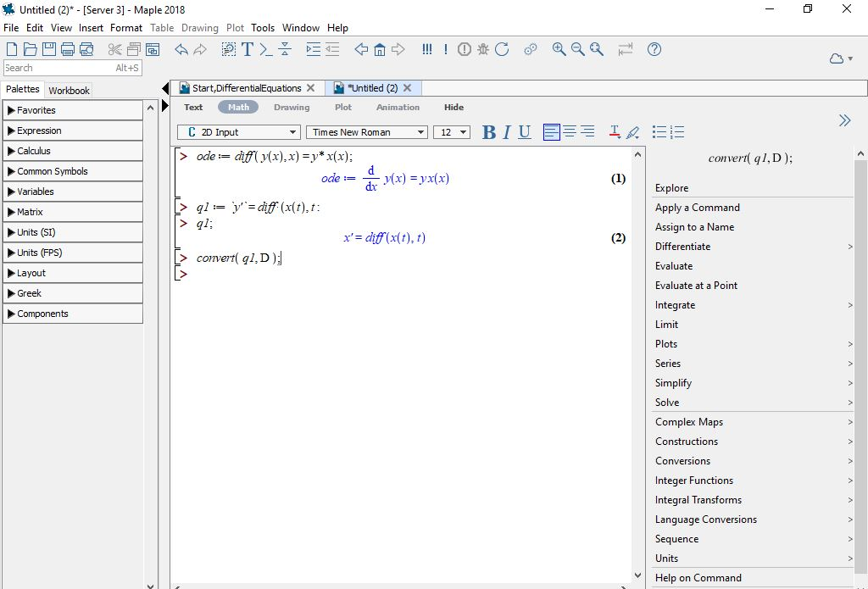This screenshot has height=589, width=868.
Task: Underline the selected math text
Action: coord(524,131)
